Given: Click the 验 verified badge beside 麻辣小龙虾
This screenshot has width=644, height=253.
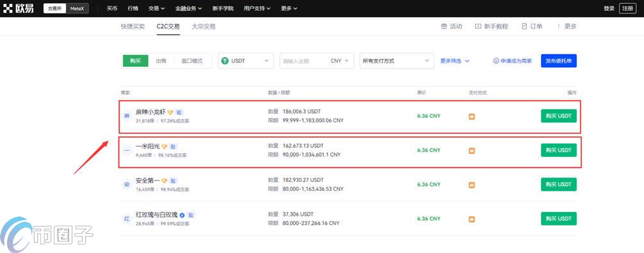Looking at the screenshot, I should point(179,112).
